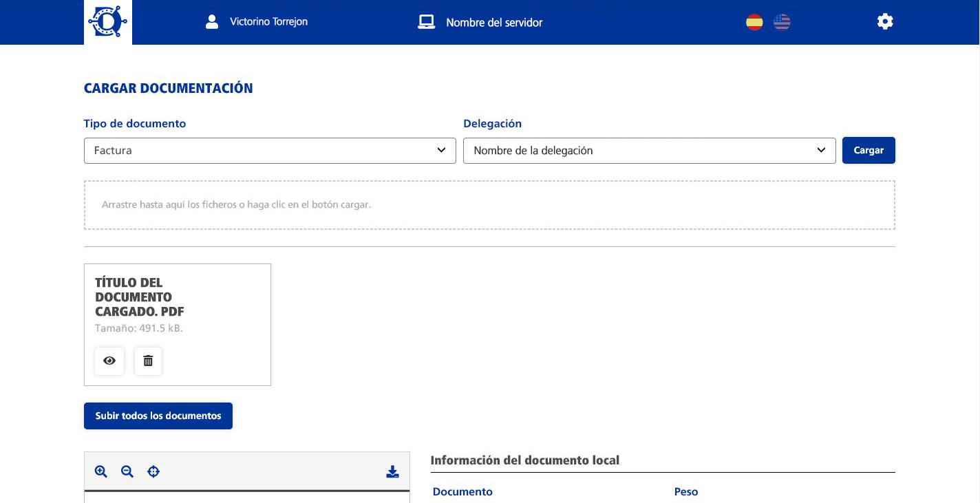Download the document from preview toolbar
Image resolution: width=980 pixels, height=503 pixels.
pos(392,471)
